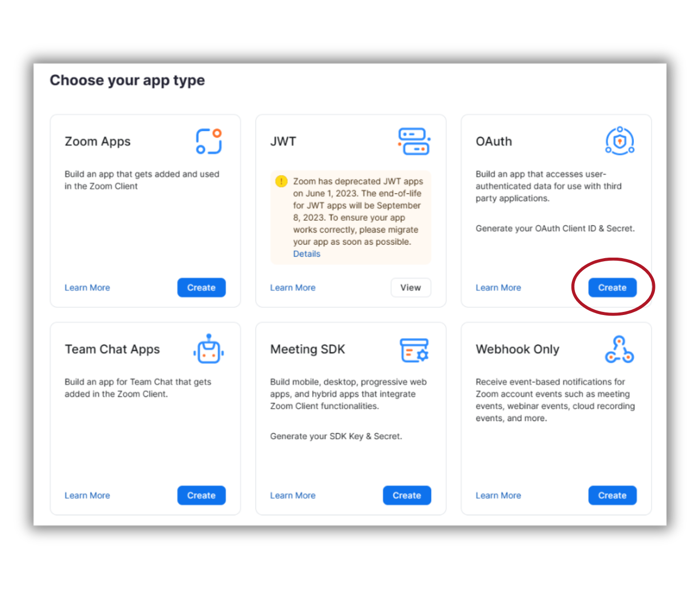Open Learn More for Zoom Apps

87,288
